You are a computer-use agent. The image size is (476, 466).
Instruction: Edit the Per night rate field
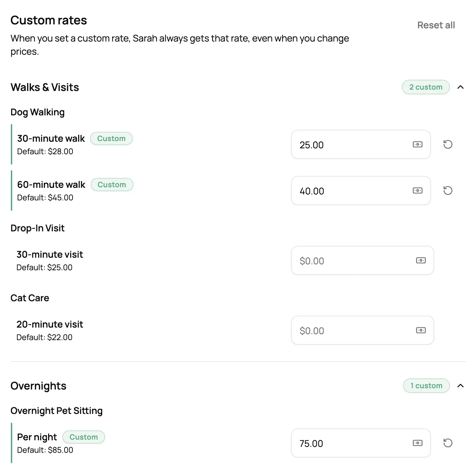click(x=361, y=443)
